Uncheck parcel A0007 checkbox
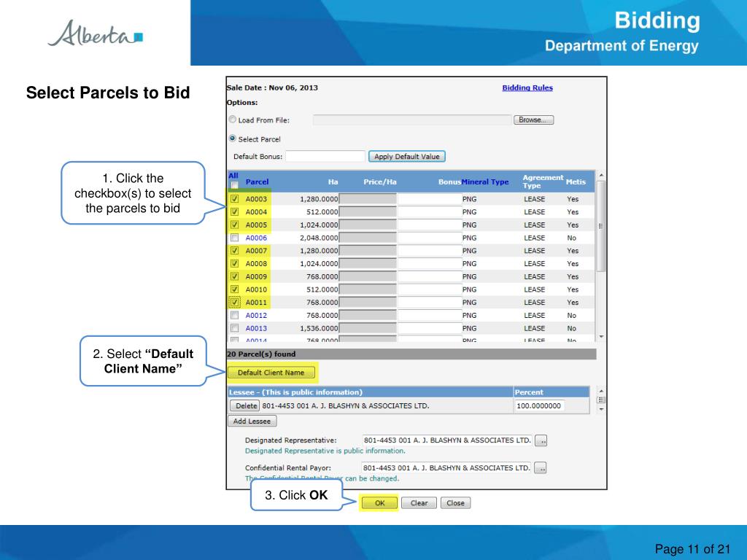 pyautogui.click(x=234, y=251)
